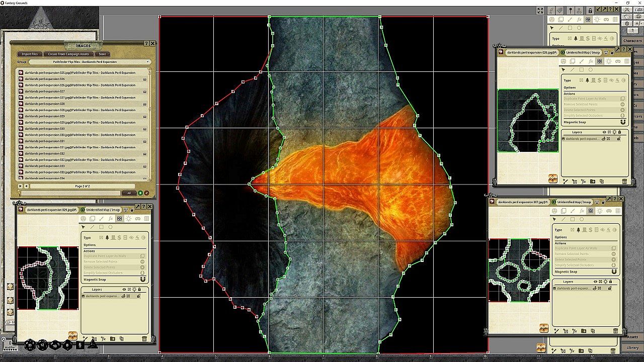Roll the d4 pyramid die
644x362 pixels.
[x=93, y=344]
